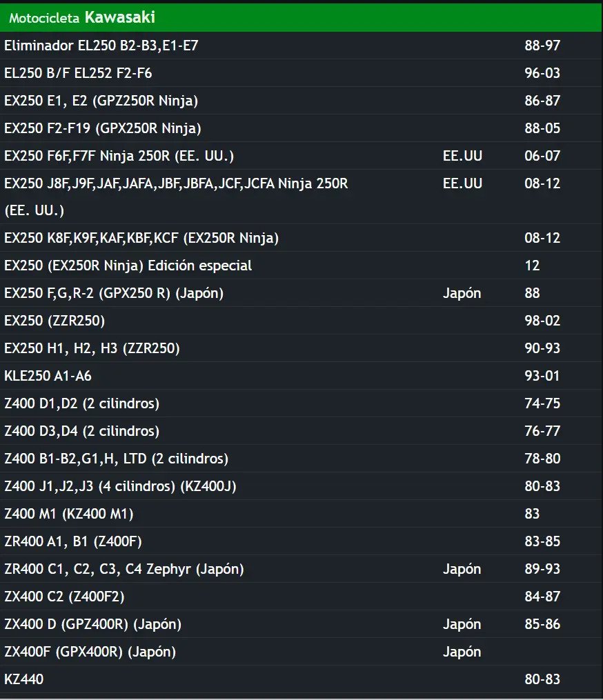Select EX250 F,G,R-2 (GPX250 R) Japón row

tap(301, 293)
